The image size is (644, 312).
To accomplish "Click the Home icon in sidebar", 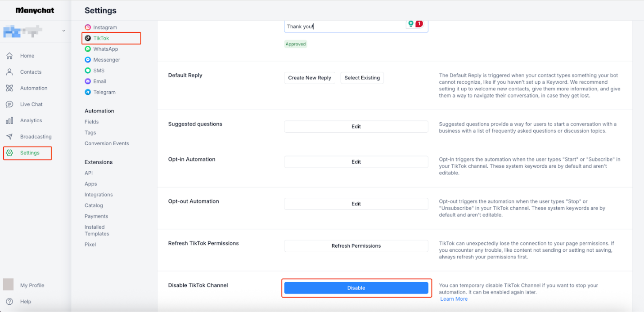I will (x=9, y=56).
